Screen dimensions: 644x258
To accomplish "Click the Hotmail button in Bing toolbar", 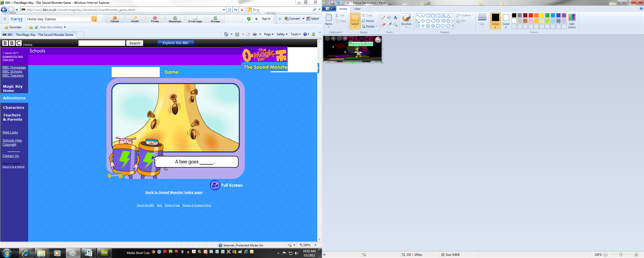I will (114, 19).
